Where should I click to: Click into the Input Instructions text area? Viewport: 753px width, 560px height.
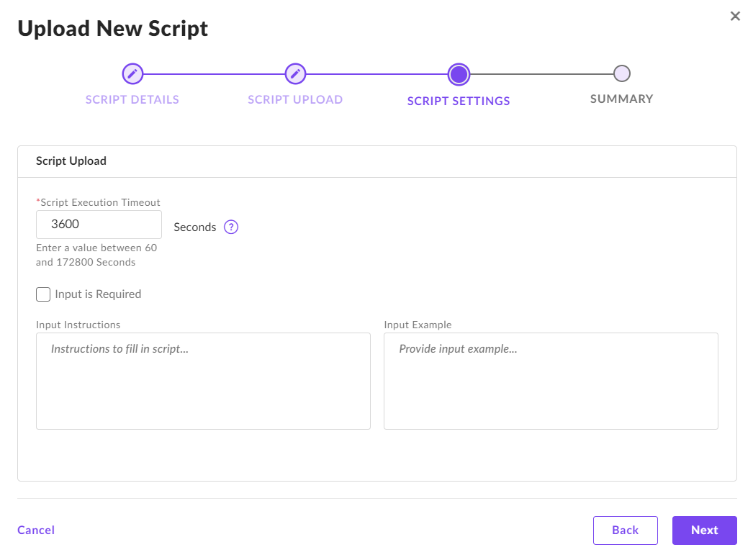[x=203, y=381]
